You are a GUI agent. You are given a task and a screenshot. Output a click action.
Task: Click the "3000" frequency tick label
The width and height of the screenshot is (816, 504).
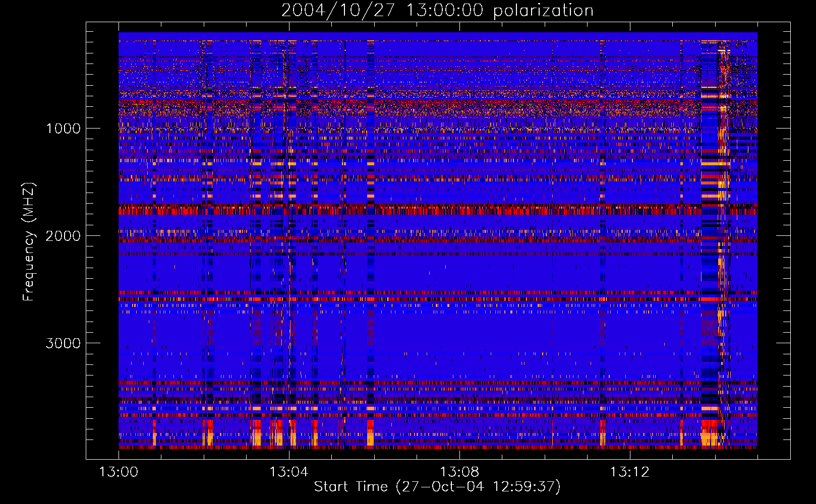click(63, 343)
